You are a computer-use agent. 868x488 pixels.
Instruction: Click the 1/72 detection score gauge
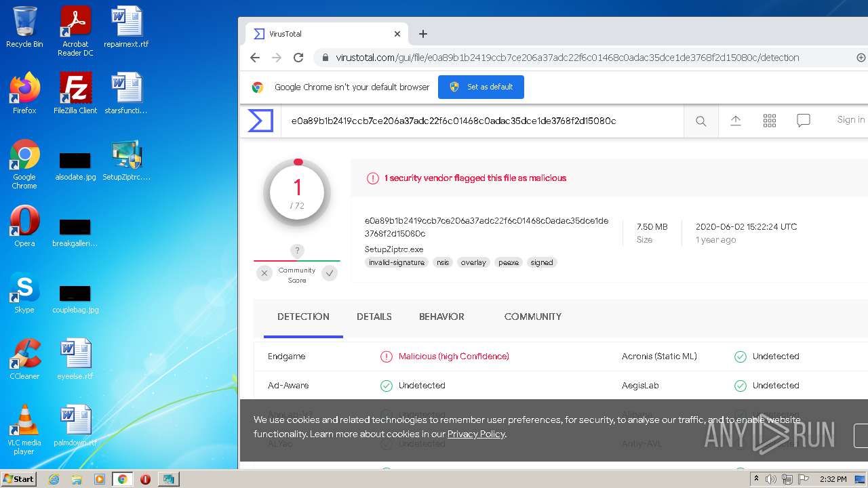pos(297,192)
